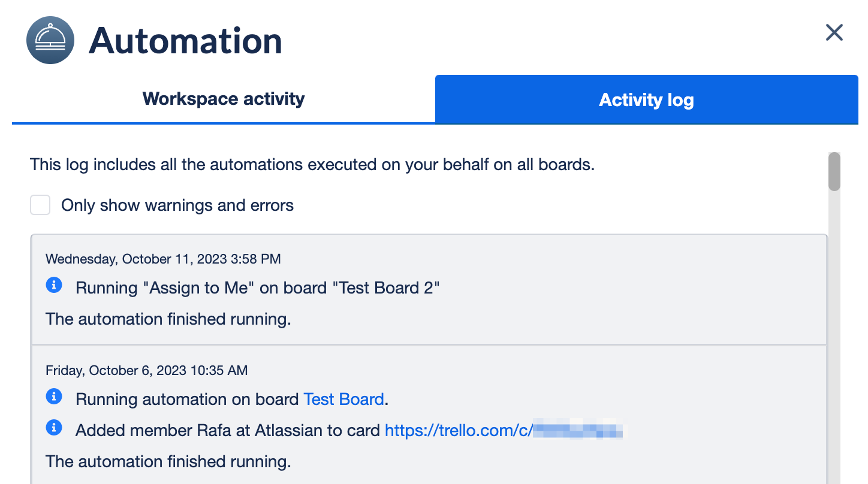Click the Wednesday, October 11 timestamp
This screenshot has width=868, height=484.
[163, 259]
